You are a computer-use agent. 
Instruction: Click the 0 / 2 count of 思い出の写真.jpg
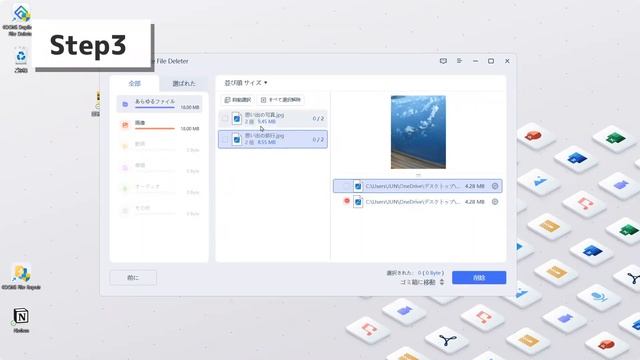pos(318,118)
